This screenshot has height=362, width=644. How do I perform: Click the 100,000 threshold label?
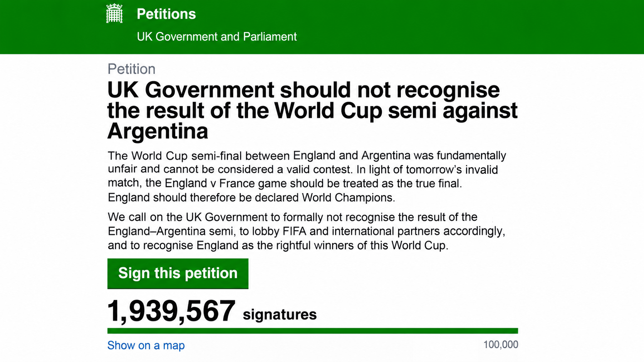pos(501,345)
